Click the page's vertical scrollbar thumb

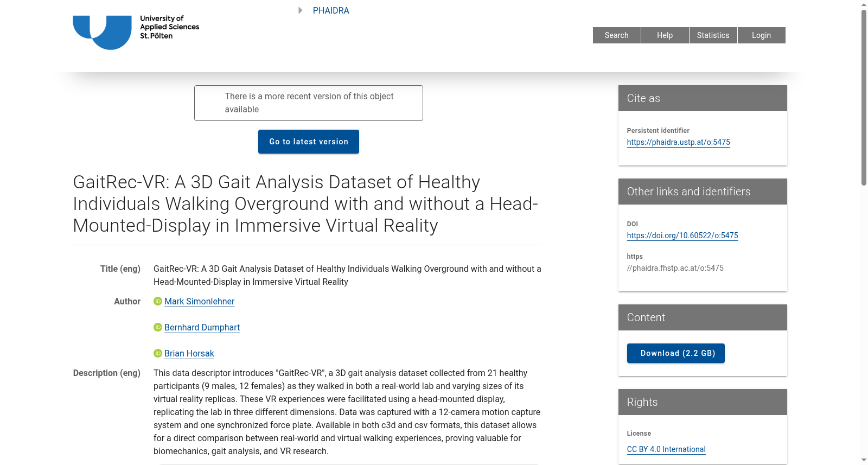tap(864, 98)
